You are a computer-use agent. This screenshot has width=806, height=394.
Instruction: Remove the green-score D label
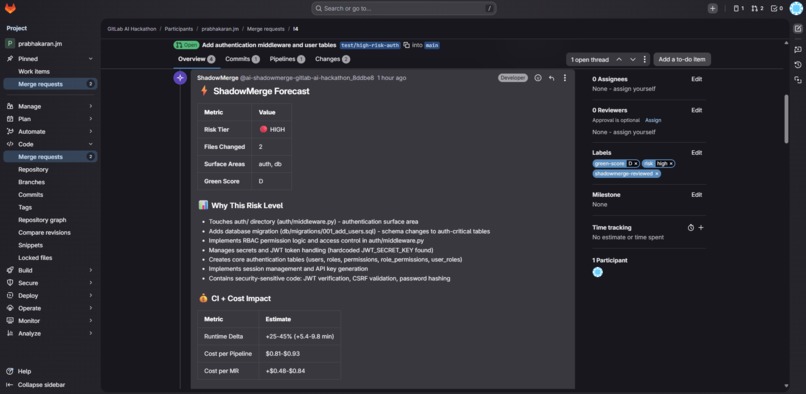point(636,164)
